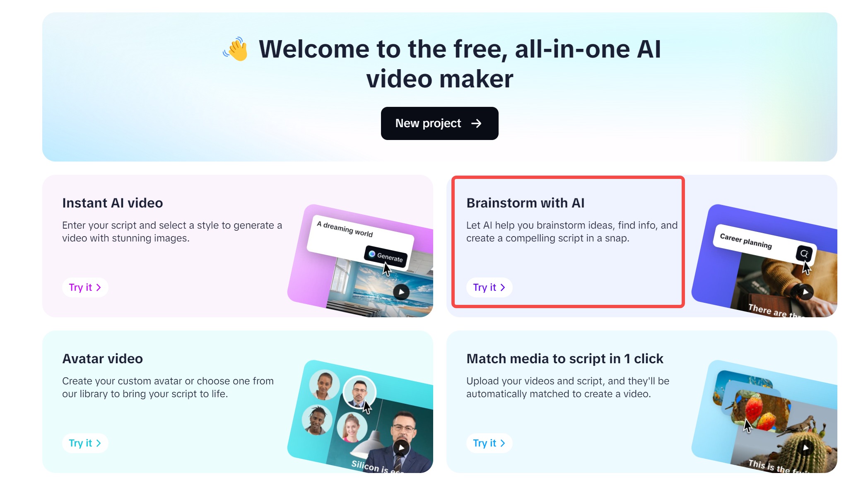Viewport: 868px width, 502px height.
Task: Click the arrow icon on New project
Action: pyautogui.click(x=476, y=123)
